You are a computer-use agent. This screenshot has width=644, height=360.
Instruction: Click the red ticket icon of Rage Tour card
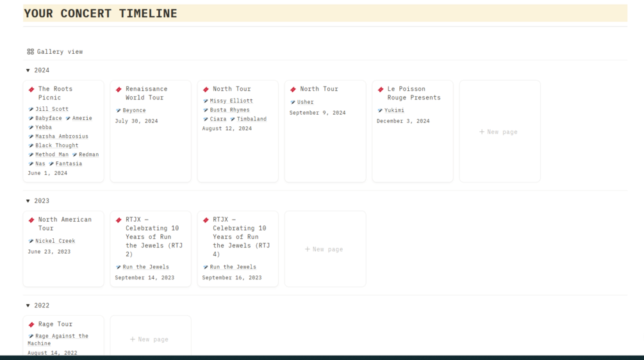31,325
